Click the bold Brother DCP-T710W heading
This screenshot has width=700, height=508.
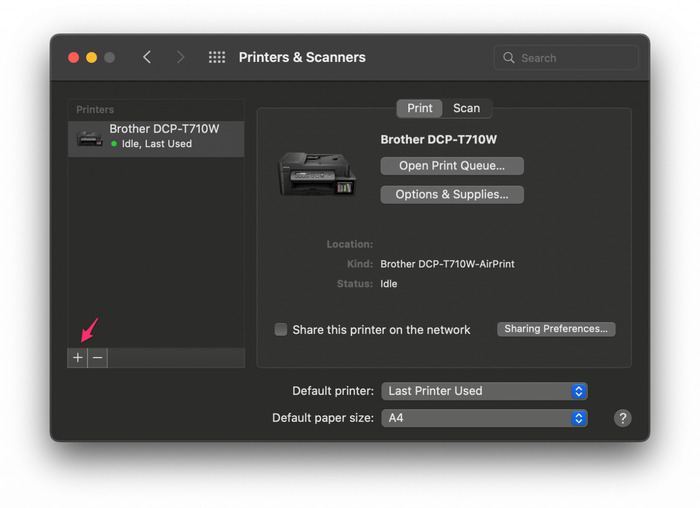click(x=438, y=140)
